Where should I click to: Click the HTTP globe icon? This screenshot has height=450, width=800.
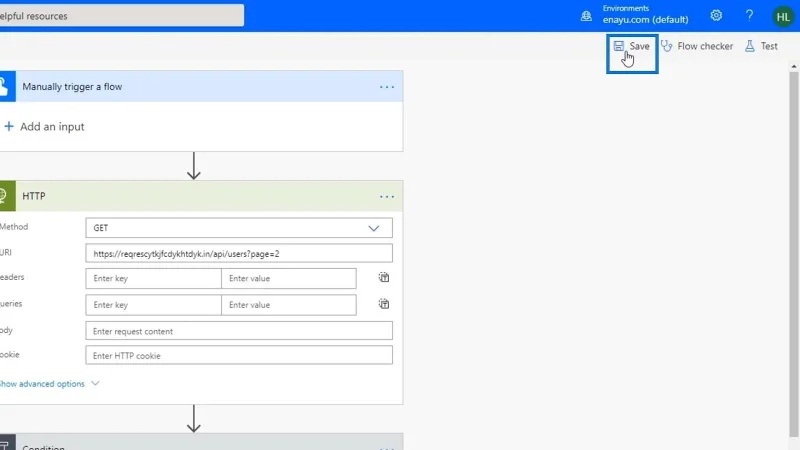[6, 196]
